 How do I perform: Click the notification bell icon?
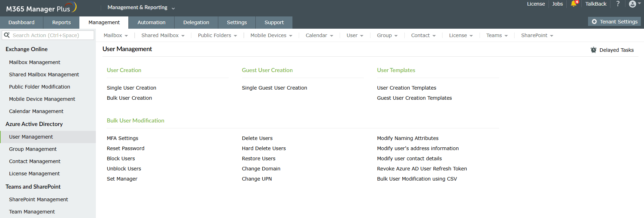pyautogui.click(x=573, y=4)
